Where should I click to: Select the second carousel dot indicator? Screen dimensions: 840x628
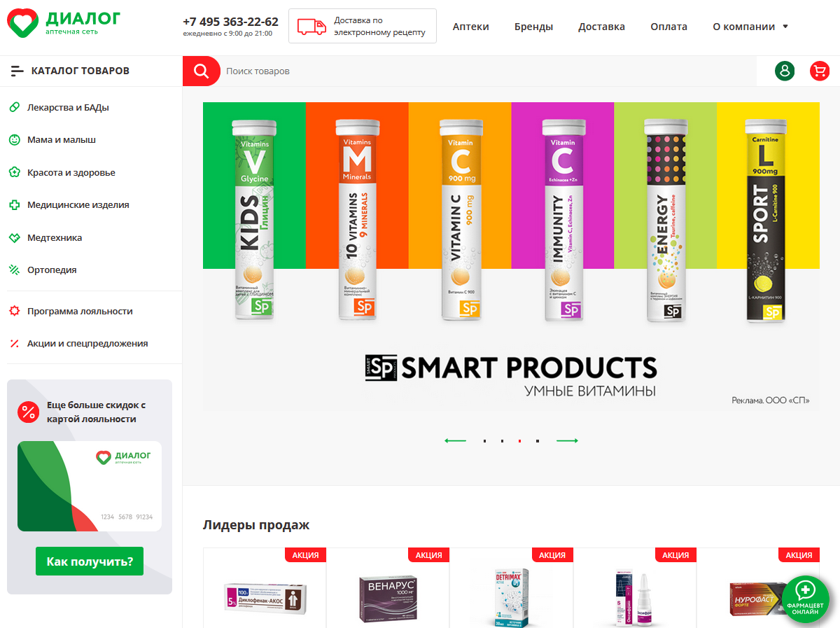(x=502, y=441)
